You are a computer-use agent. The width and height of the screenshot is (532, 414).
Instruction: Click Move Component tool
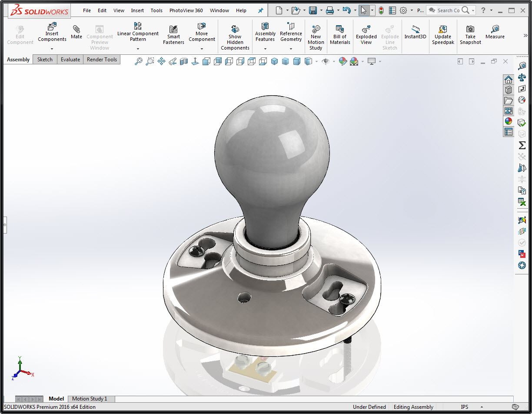pyautogui.click(x=202, y=32)
